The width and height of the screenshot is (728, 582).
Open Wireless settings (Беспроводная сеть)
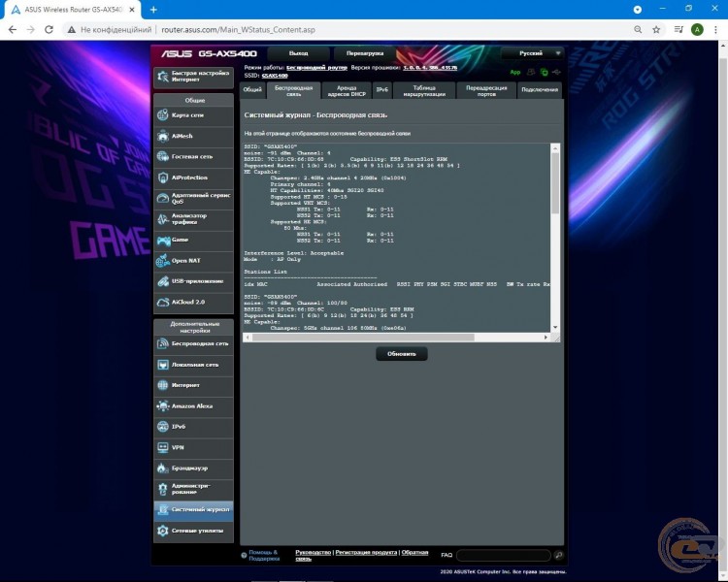[x=193, y=343]
